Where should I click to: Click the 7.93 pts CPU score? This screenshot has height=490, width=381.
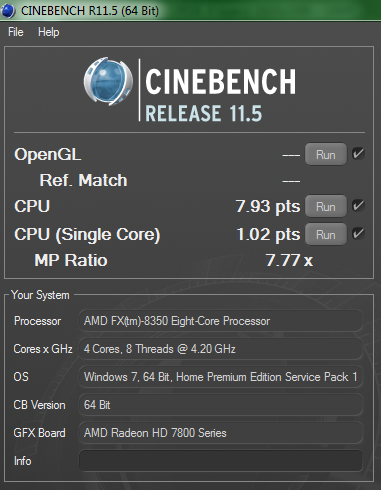[x=268, y=207]
